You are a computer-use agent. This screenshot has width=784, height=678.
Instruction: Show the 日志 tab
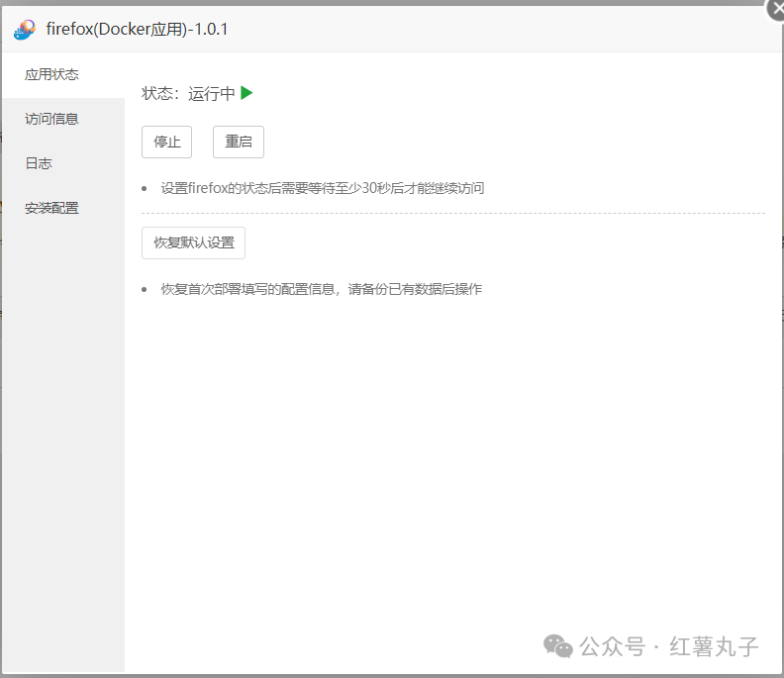point(39,163)
